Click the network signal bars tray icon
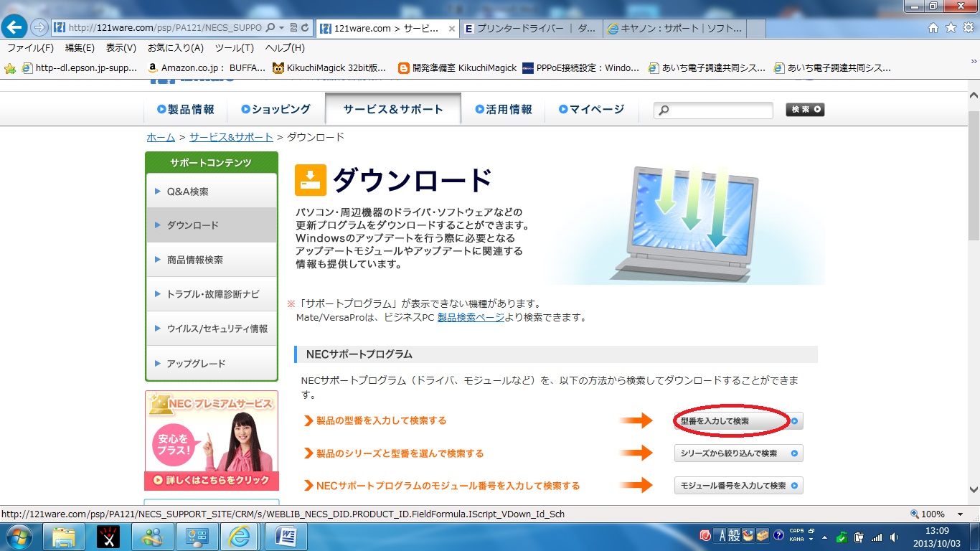 [877, 537]
